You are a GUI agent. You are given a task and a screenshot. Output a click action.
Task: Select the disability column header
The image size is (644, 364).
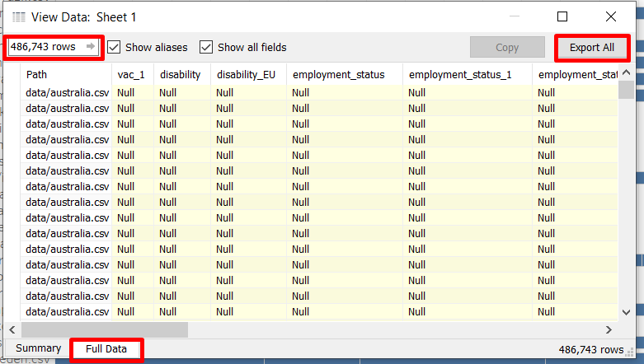[x=182, y=75]
